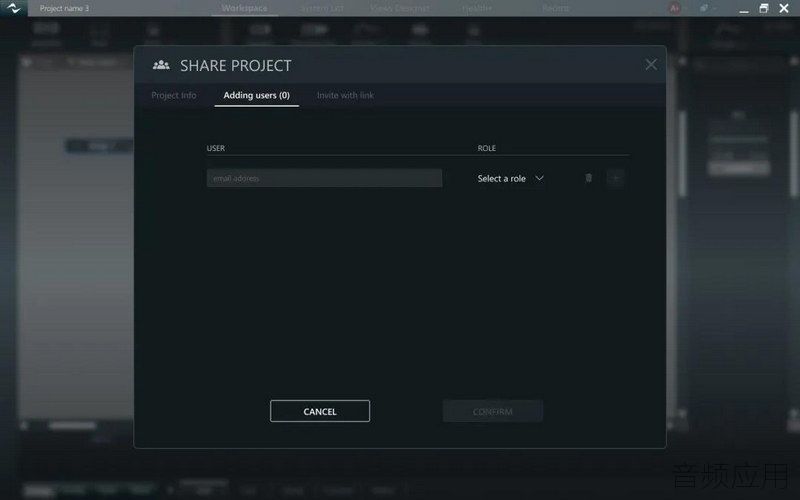This screenshot has width=800, height=500.
Task: Switch to the Project Info tab
Action: point(173,95)
